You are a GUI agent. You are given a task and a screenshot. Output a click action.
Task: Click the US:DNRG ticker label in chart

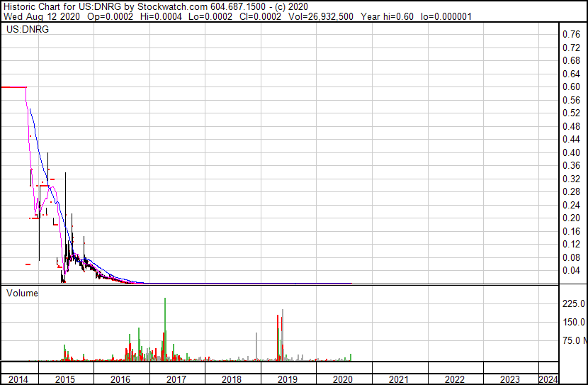(25, 30)
